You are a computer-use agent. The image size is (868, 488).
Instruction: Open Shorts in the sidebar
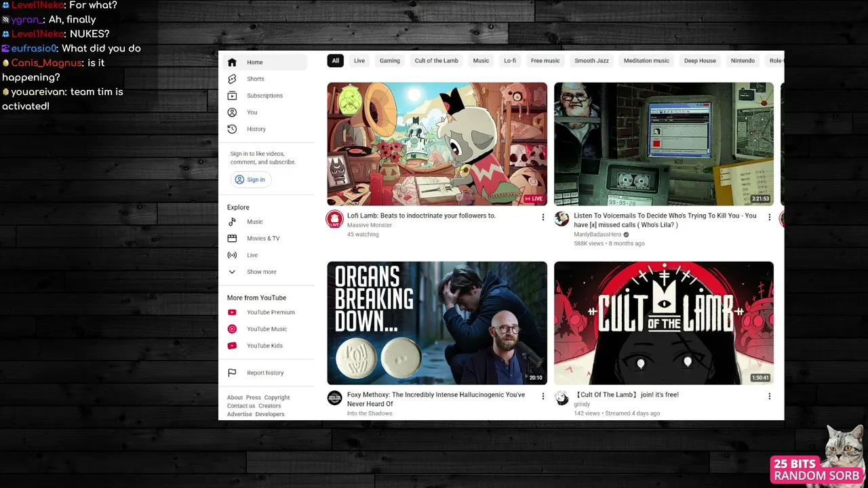pyautogui.click(x=265, y=79)
